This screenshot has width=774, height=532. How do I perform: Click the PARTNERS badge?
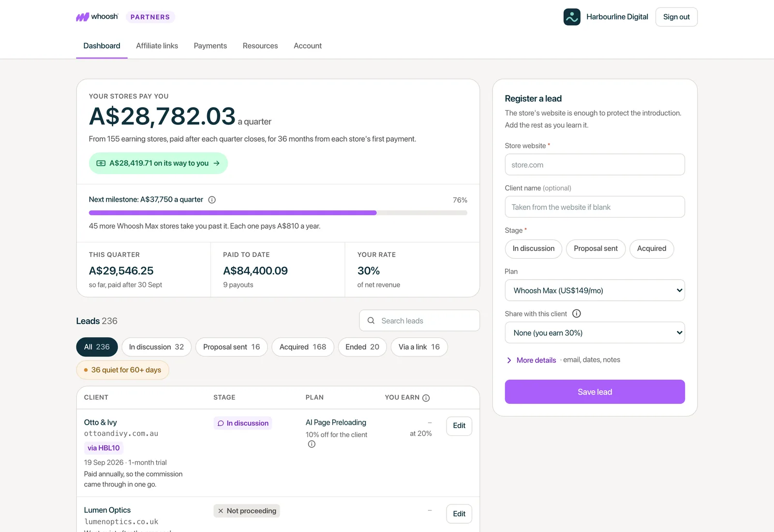pyautogui.click(x=150, y=17)
